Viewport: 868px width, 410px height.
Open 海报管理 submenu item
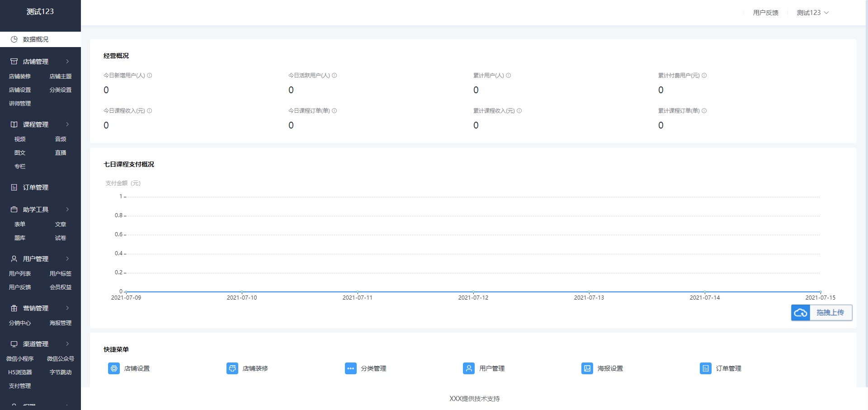pos(61,323)
